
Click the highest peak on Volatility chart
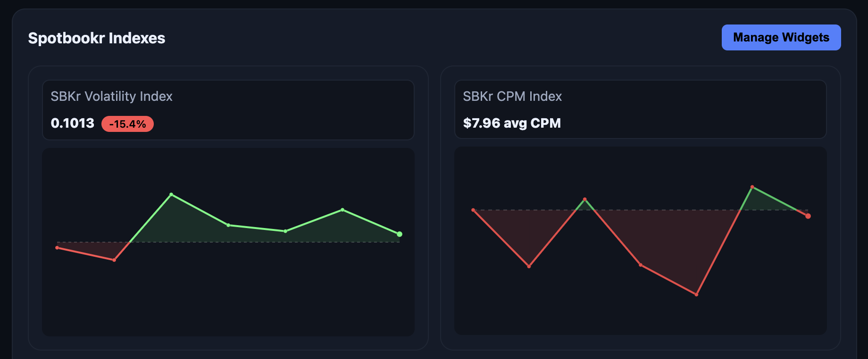tap(171, 194)
